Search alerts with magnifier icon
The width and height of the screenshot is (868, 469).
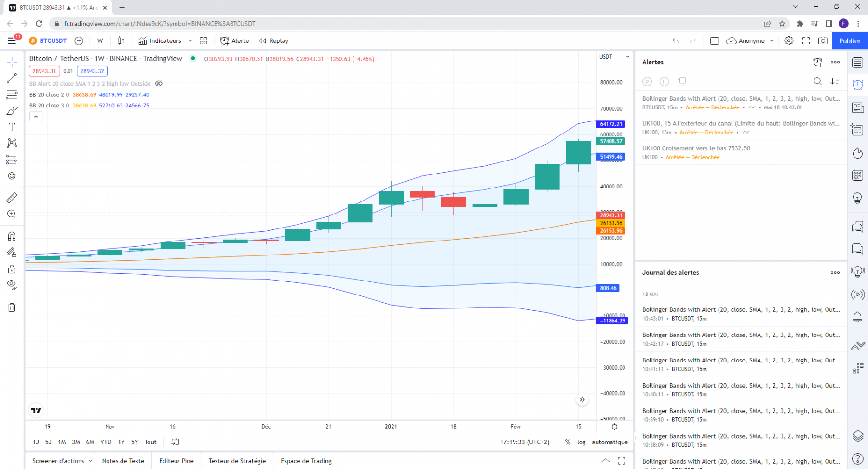(818, 81)
